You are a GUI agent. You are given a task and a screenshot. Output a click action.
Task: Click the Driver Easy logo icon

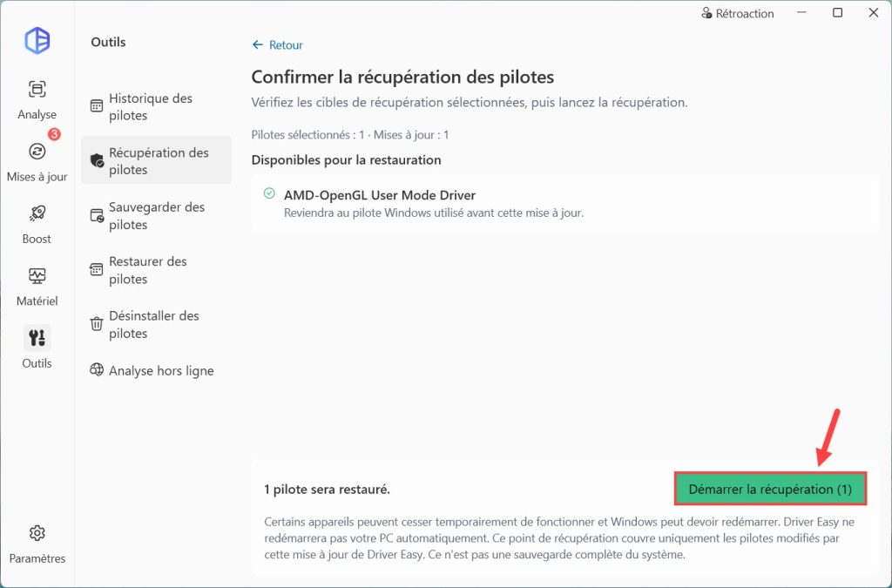(x=37, y=41)
